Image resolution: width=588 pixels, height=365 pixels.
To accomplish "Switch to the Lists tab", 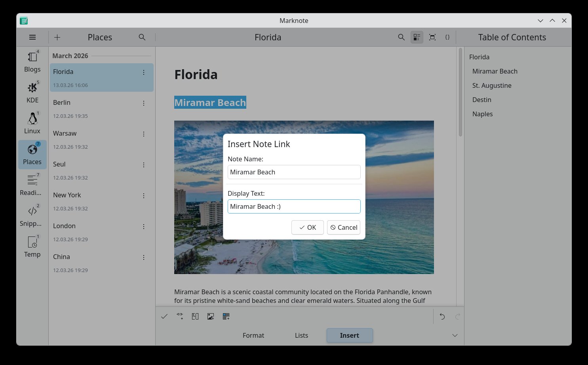I will 301,335.
